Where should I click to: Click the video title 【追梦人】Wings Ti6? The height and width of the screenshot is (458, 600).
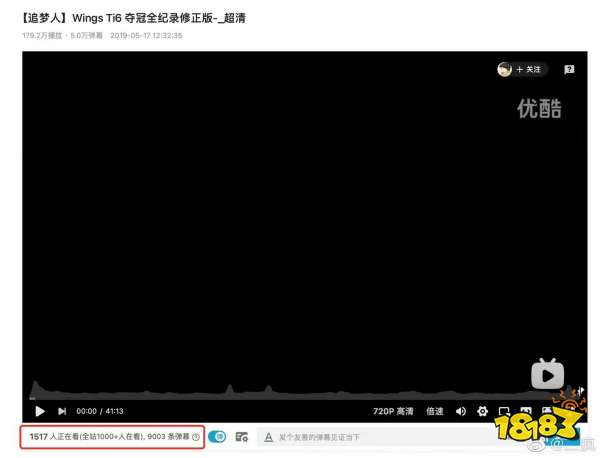(x=134, y=18)
